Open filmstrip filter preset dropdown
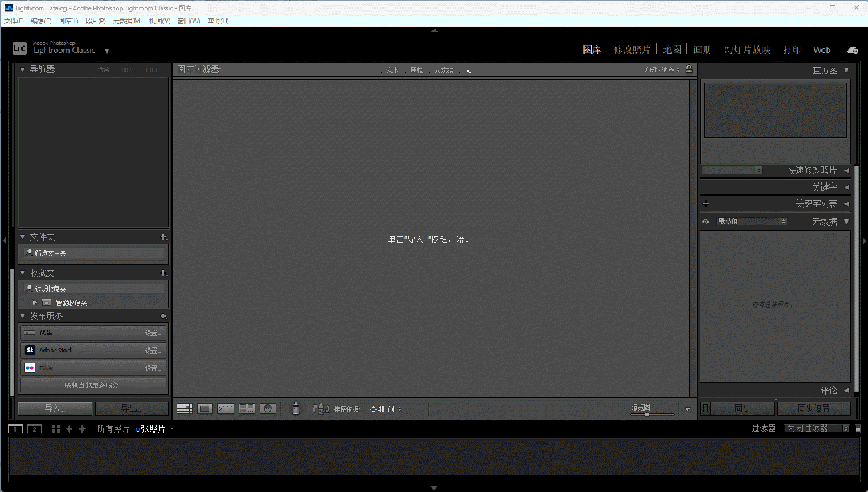868x492 pixels. click(817, 428)
